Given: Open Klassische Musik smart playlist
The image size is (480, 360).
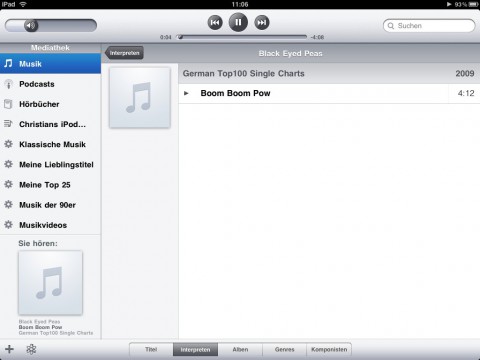Looking at the screenshot, I should coord(50,144).
